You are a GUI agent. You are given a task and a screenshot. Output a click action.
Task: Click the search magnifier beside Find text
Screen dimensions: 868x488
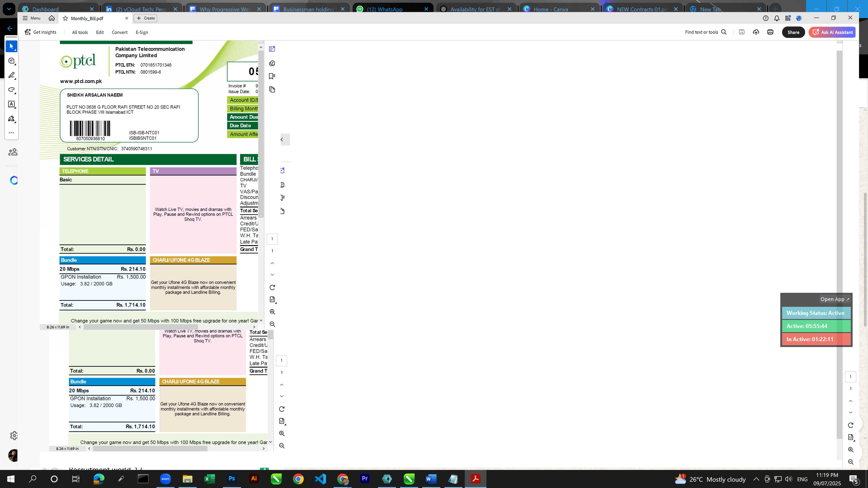click(724, 32)
